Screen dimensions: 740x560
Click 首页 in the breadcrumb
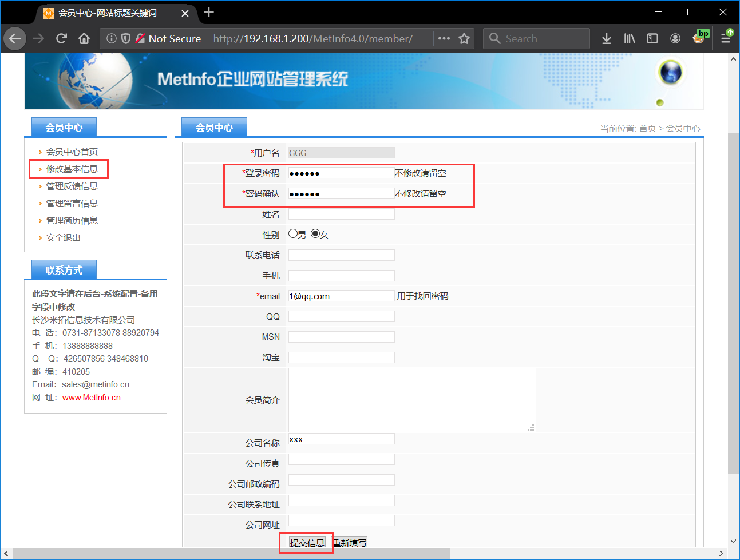647,129
